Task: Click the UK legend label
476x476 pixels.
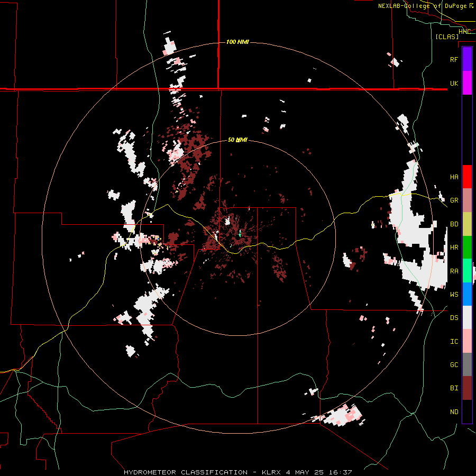Action: 454,84
